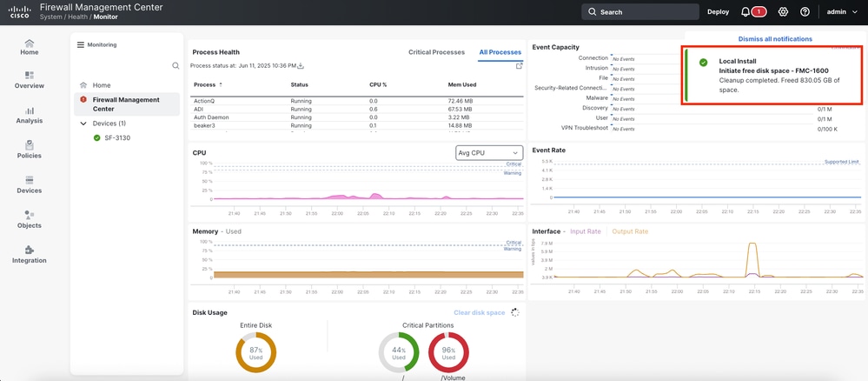Click the Deploy button
Screen dimensions: 868x381
tap(718, 11)
